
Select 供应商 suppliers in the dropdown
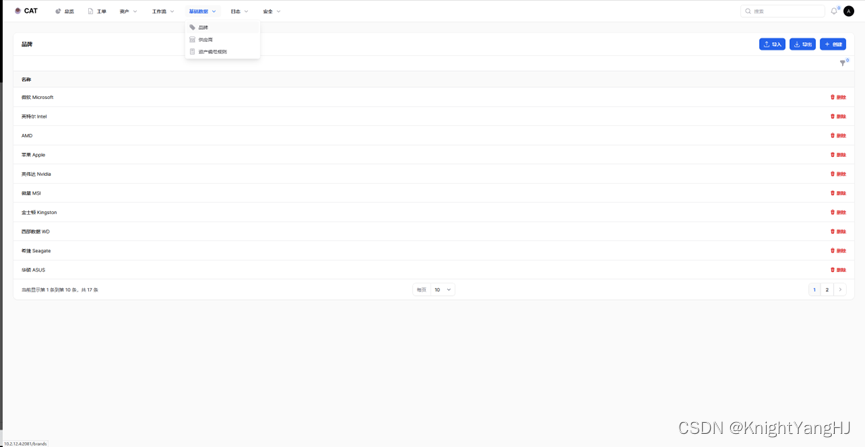(222, 40)
